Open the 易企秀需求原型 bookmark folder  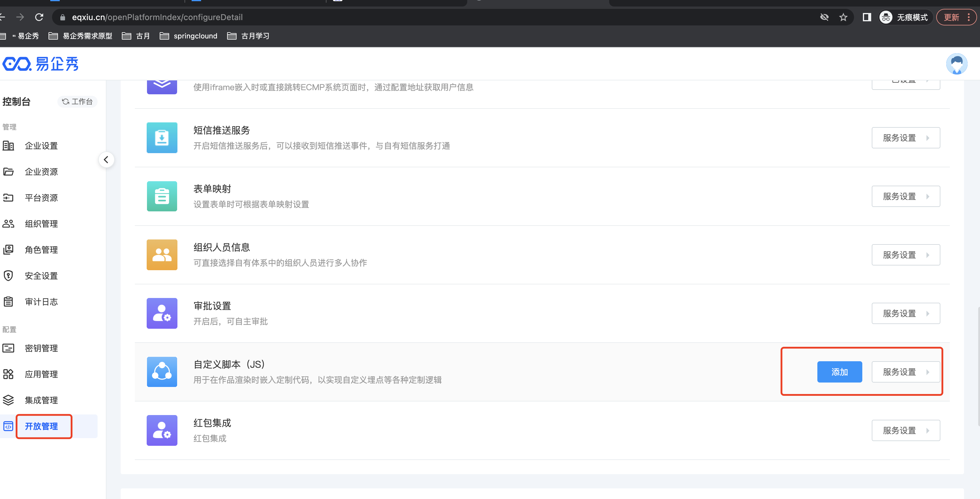pos(81,36)
